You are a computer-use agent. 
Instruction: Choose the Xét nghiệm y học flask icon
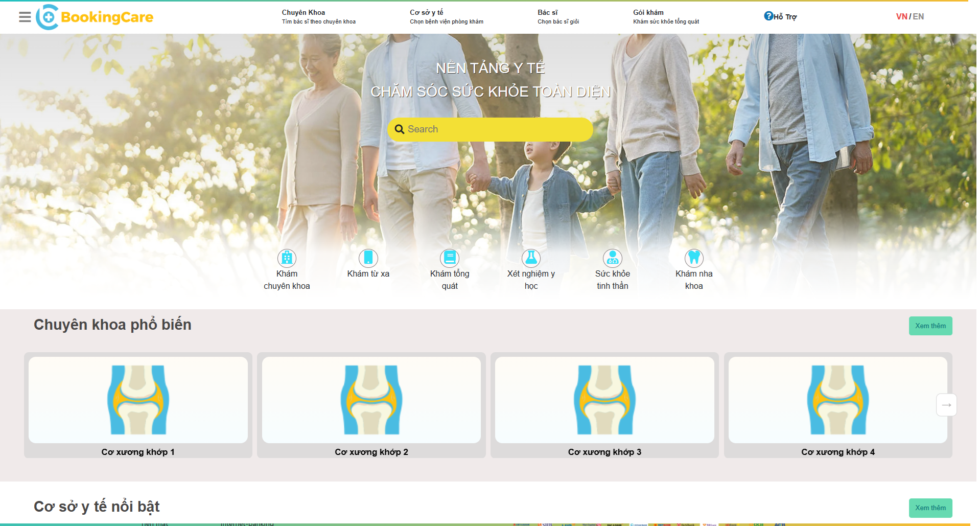point(531,258)
